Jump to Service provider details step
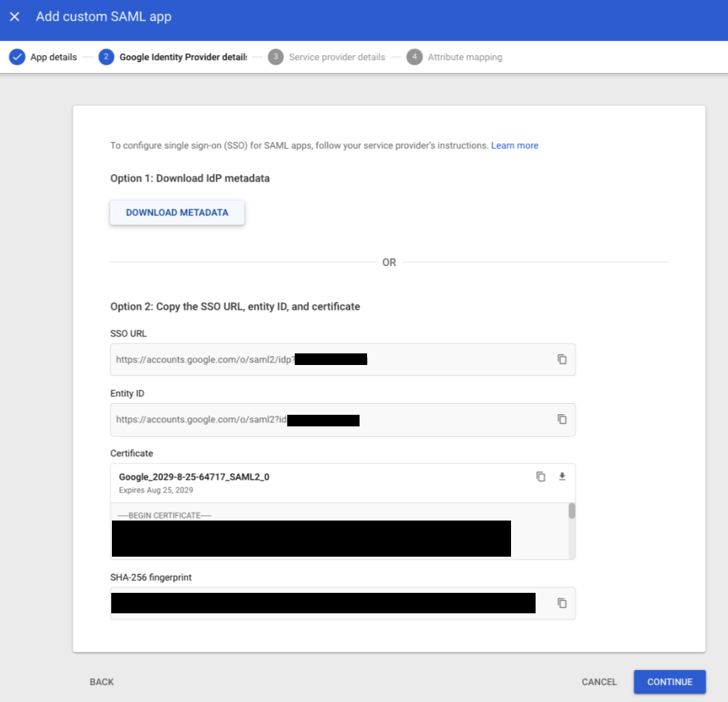Image resolution: width=728 pixels, height=702 pixels. click(x=327, y=57)
